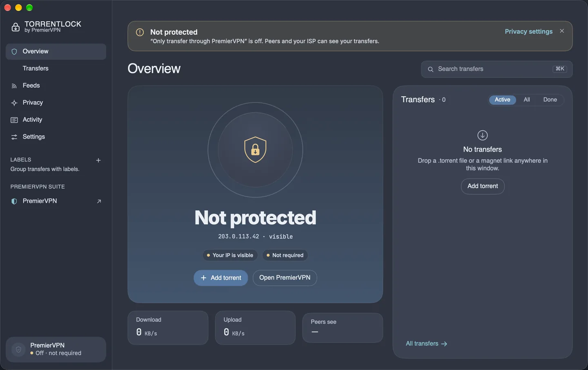Click the Activity list icon
Viewport: 588px width, 370px height.
14,120
